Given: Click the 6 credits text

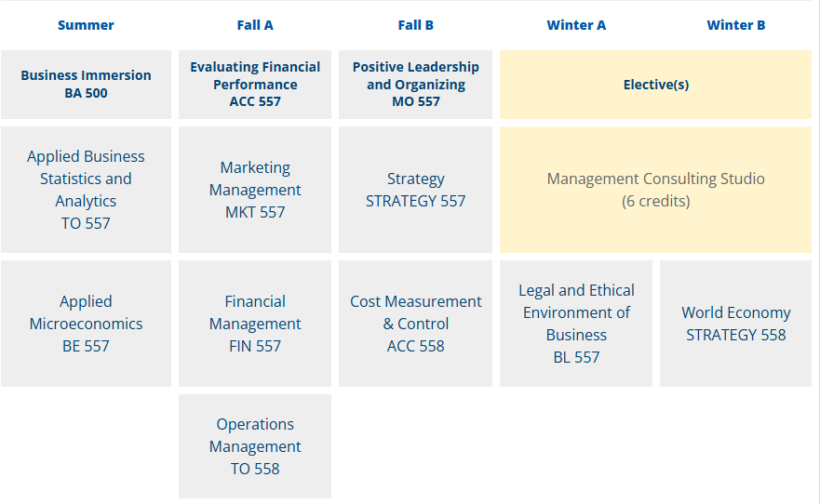Looking at the screenshot, I should (655, 202).
